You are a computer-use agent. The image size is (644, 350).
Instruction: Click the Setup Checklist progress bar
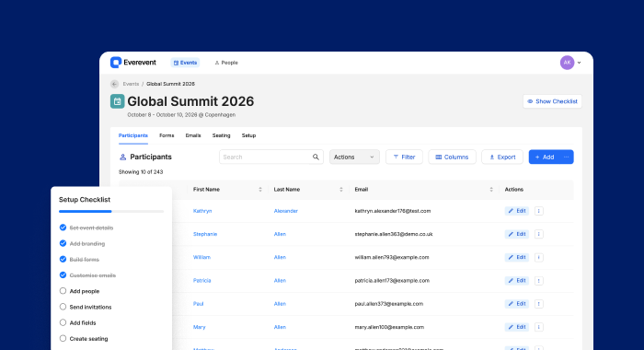coord(111,212)
